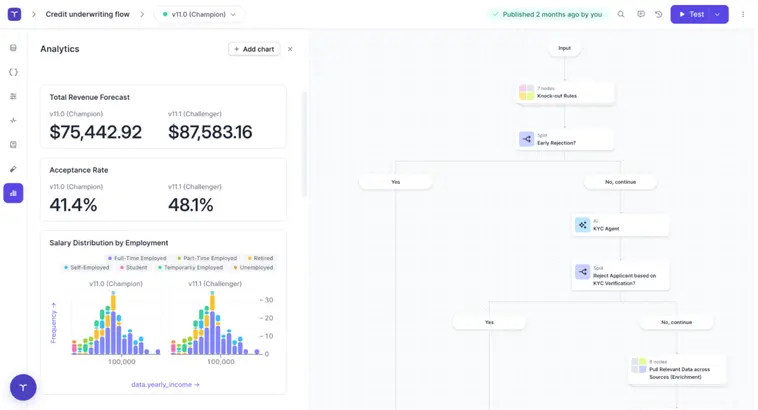The width and height of the screenshot is (758, 410).
Task: Click the Early Rejection split icon
Action: coord(526,139)
